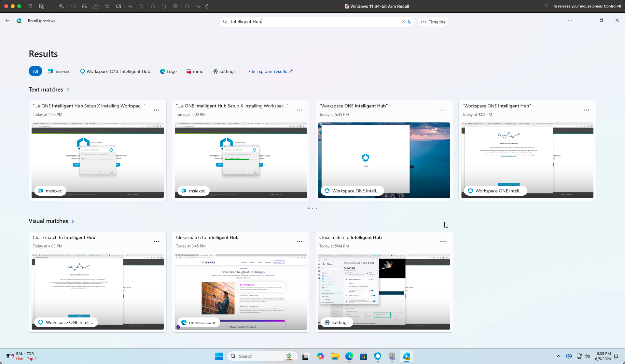Open Workspace ONE Intelligent Hub from the taskbar

click(x=378, y=356)
